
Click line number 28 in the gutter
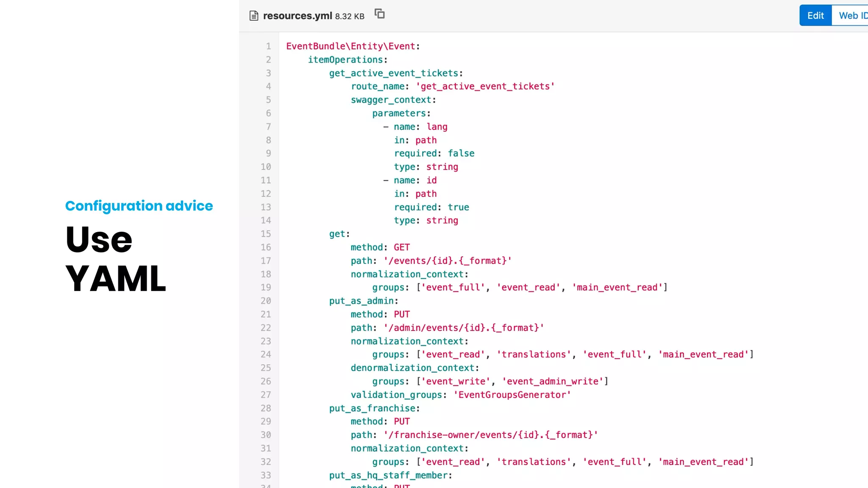coord(266,408)
